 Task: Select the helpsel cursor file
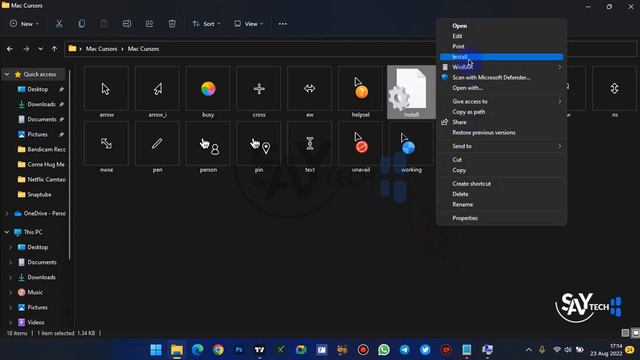(360, 93)
